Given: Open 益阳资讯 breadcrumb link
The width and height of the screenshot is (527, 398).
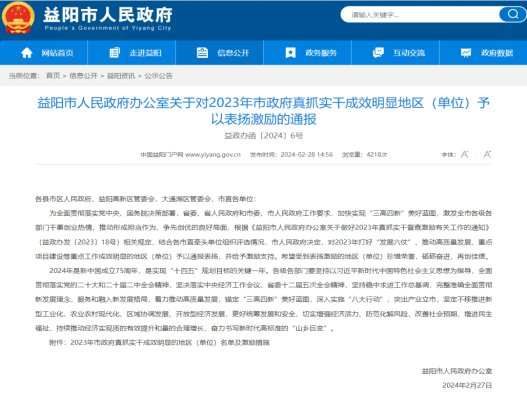Looking at the screenshot, I should coord(121,76).
